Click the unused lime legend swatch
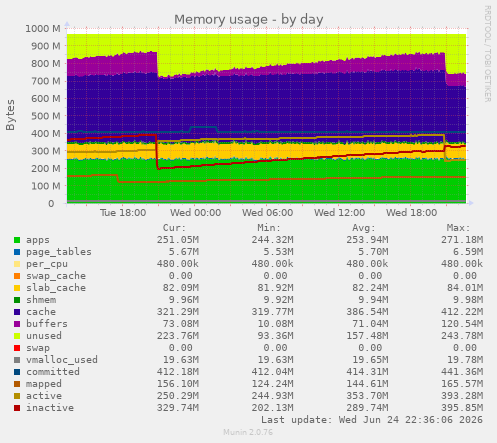Viewport: 497px width, 443px height. pyautogui.click(x=17, y=336)
